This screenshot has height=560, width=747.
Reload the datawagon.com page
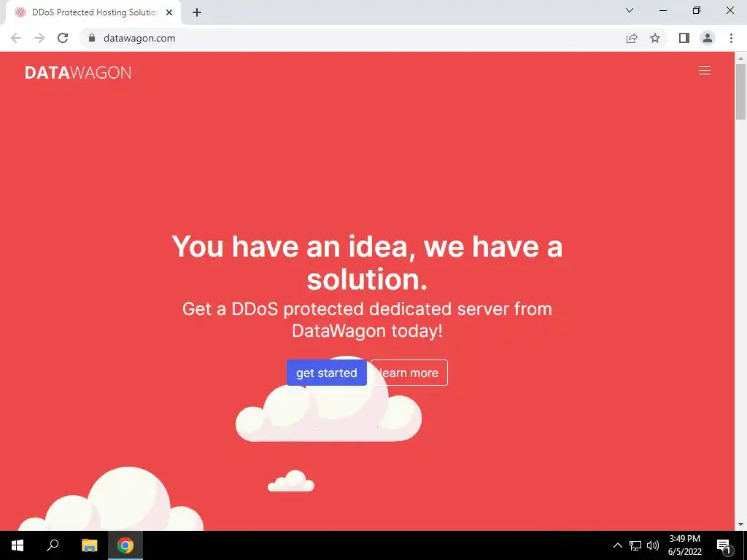[63, 38]
